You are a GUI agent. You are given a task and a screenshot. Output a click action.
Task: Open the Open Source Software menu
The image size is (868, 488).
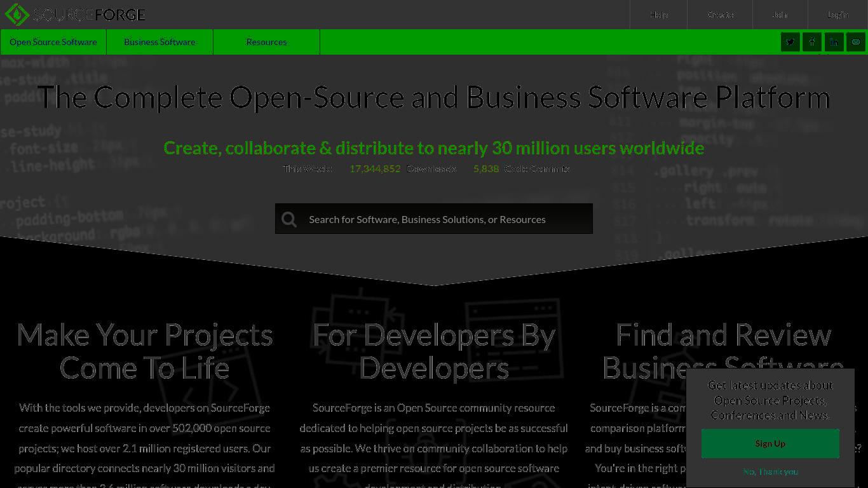pos(53,42)
